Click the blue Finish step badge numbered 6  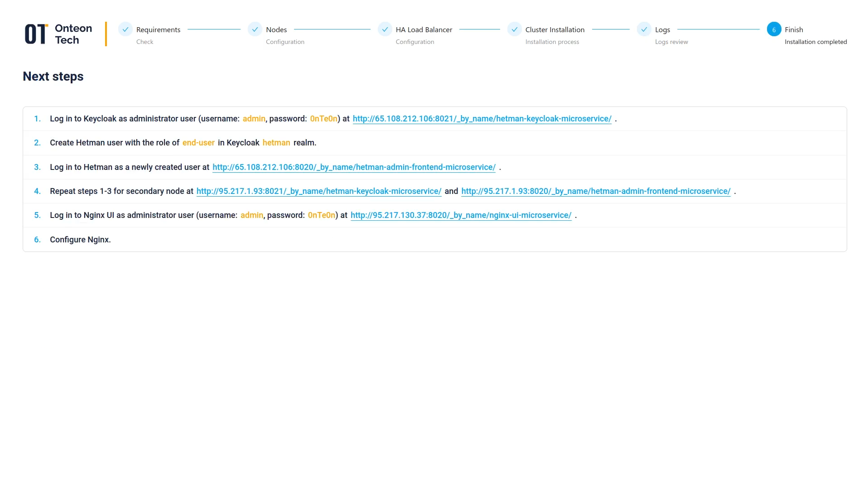(x=774, y=29)
